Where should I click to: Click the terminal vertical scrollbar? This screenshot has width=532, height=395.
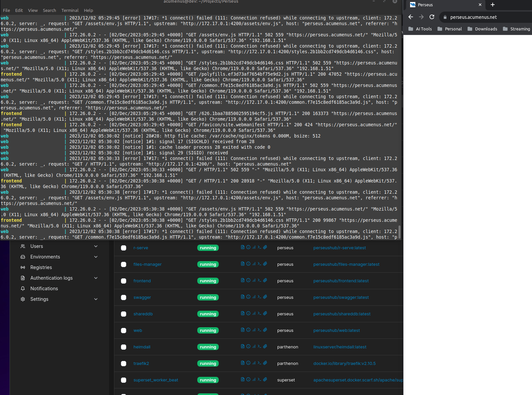pos(399,232)
